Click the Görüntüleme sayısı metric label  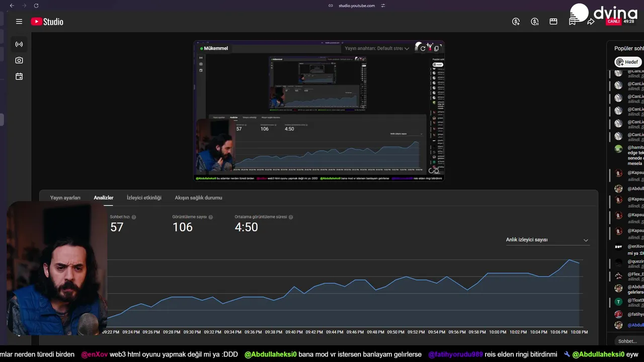click(x=189, y=217)
